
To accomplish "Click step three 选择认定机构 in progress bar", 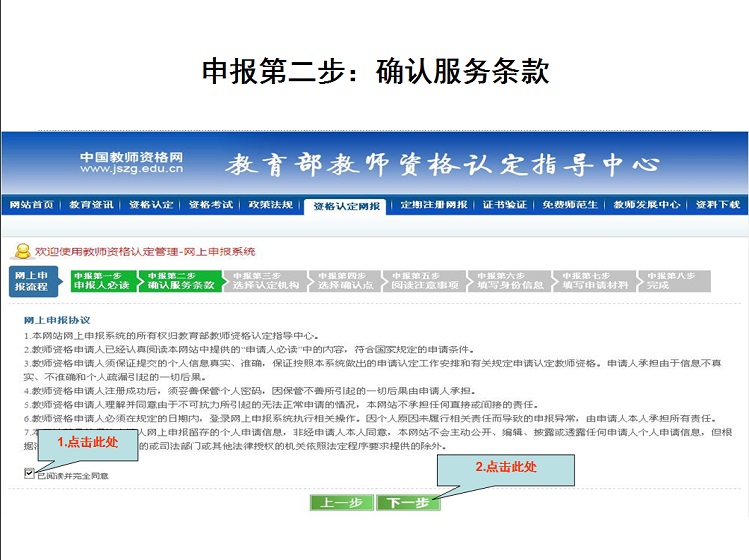I will 265,281.
